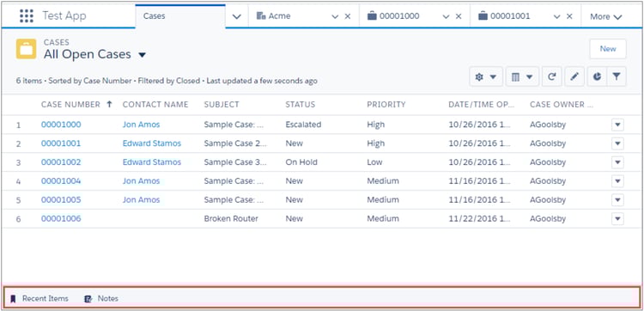Open the Edward Stamos contact on case 00001001
Screen dimensions: 644x311
(151, 143)
